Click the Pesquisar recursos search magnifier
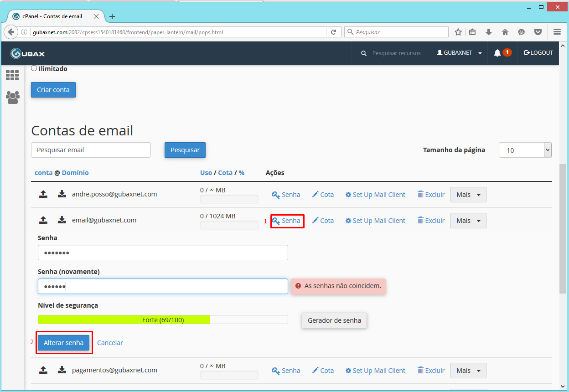The height and width of the screenshot is (392, 569). tap(363, 53)
